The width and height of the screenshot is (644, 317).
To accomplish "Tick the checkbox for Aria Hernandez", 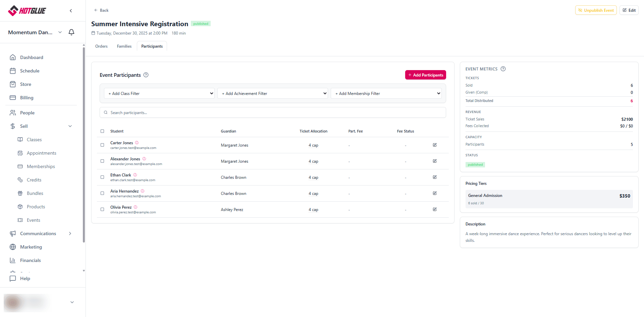I will pos(102,193).
